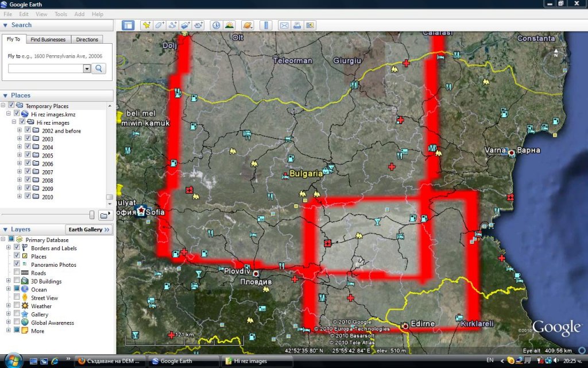This screenshot has width=588, height=368.
Task: Click EN language indicator in tray
Action: click(x=490, y=361)
